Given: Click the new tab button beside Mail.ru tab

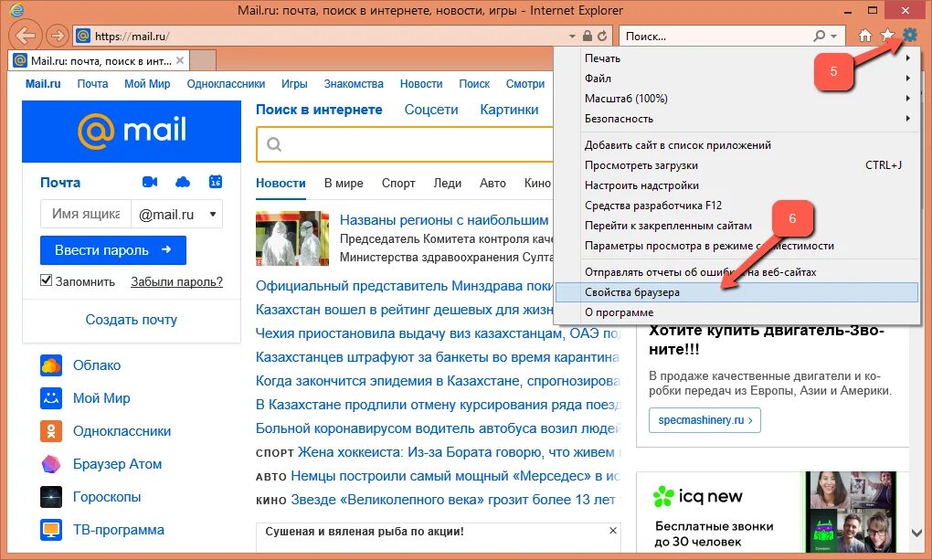Looking at the screenshot, I should [202, 60].
